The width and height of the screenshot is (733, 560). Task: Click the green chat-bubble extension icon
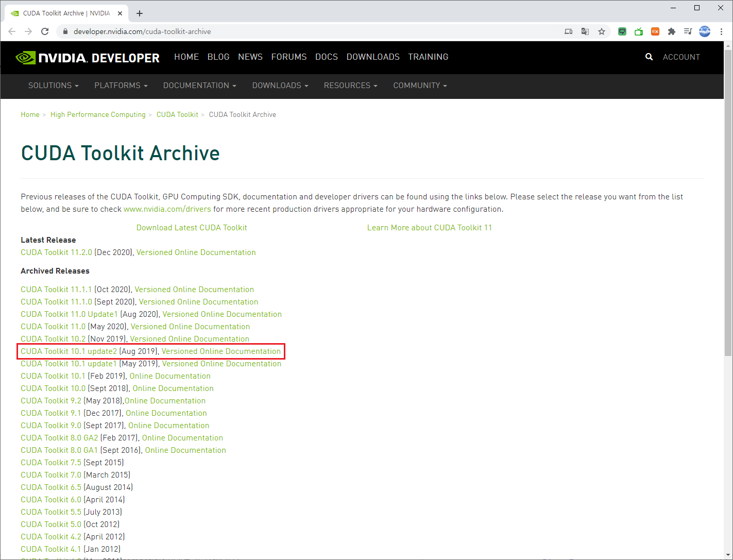(622, 31)
